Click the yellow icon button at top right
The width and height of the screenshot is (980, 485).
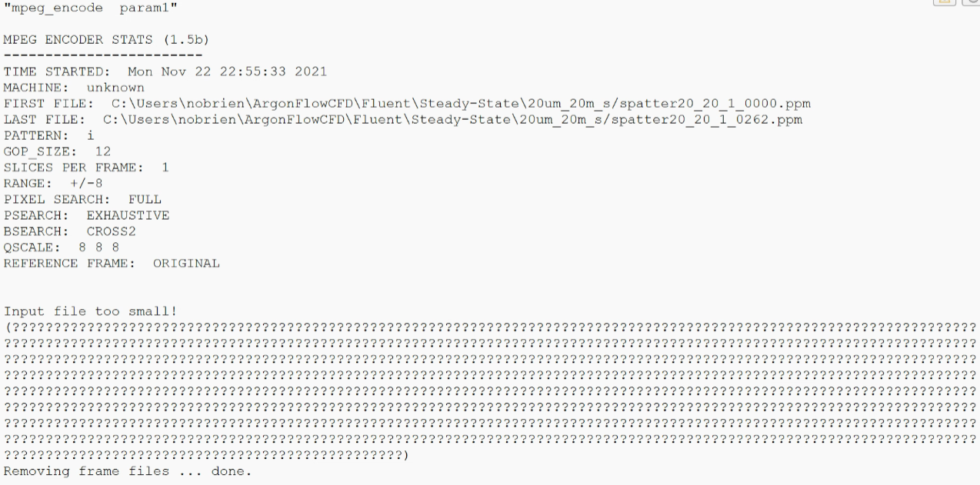click(943, 2)
